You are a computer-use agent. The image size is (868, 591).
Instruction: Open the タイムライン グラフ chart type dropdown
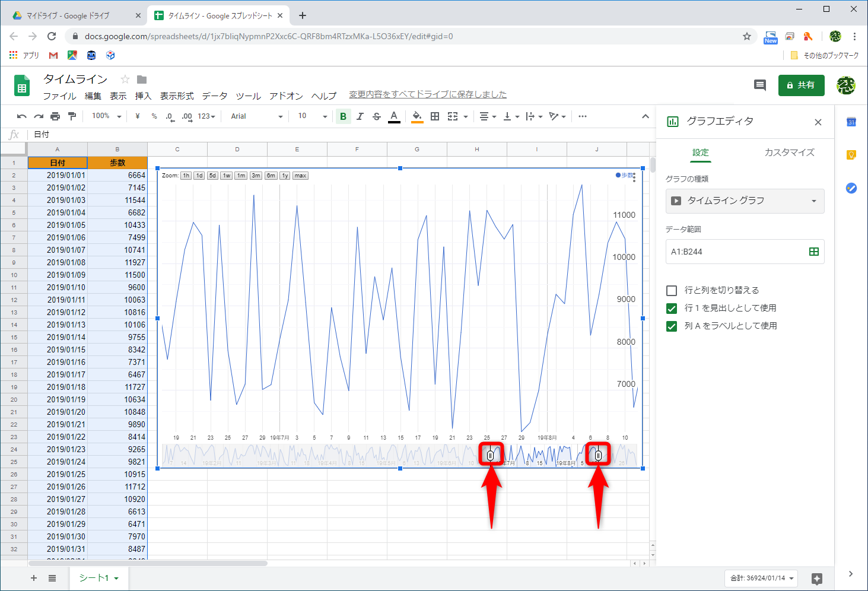coord(745,201)
